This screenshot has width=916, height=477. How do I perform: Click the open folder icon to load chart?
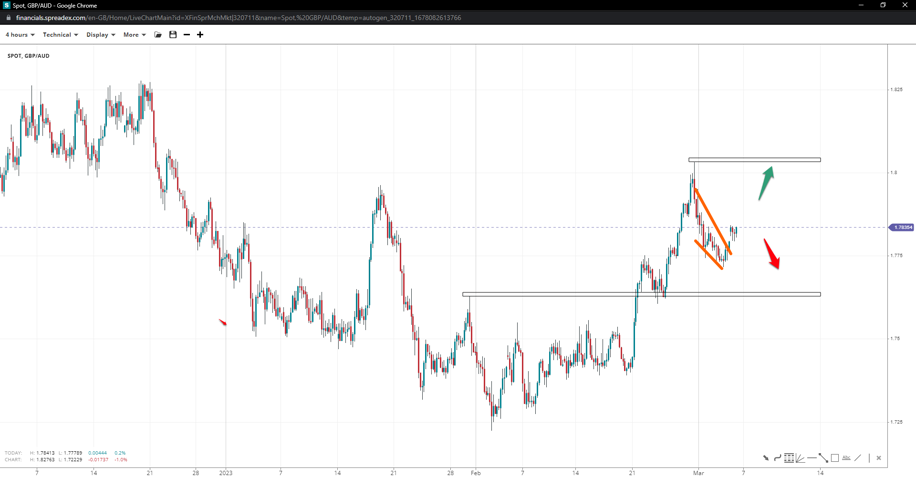158,35
